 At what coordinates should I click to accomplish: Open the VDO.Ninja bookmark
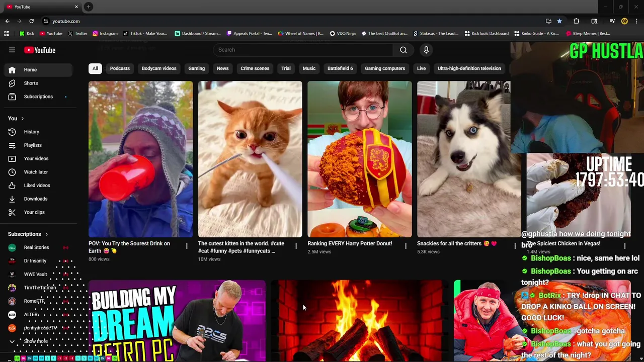(x=343, y=34)
